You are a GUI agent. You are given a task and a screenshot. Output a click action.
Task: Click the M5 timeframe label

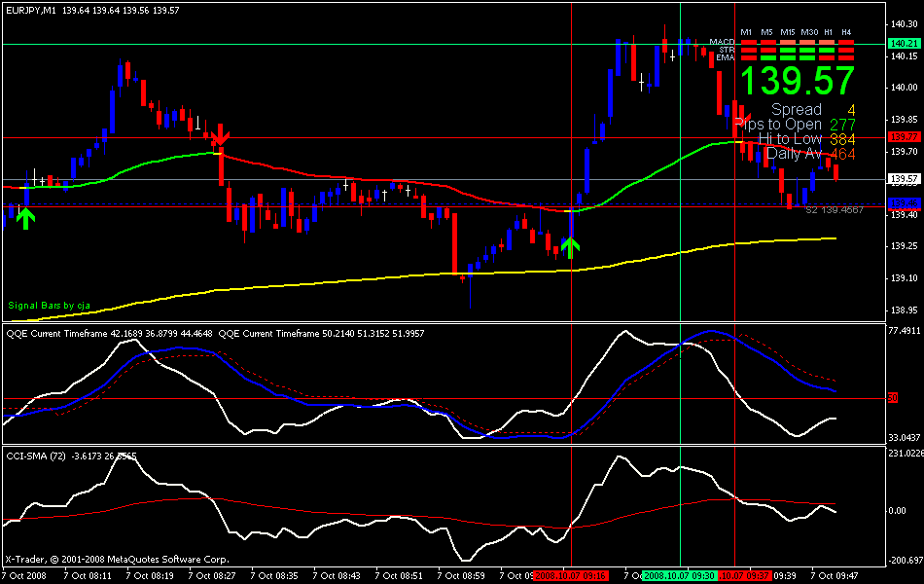coord(766,32)
